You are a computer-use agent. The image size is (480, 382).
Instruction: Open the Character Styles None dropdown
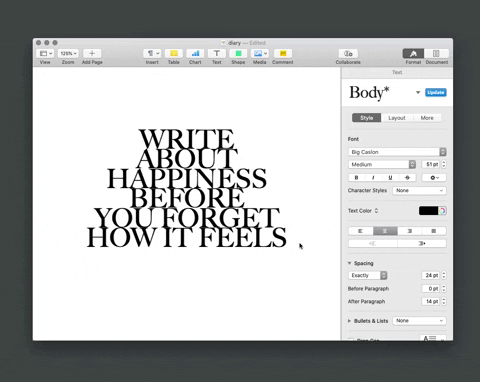[x=419, y=191]
